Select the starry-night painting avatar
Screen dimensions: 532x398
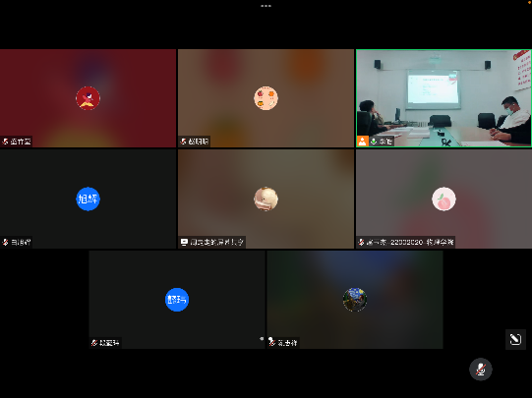[x=355, y=300]
